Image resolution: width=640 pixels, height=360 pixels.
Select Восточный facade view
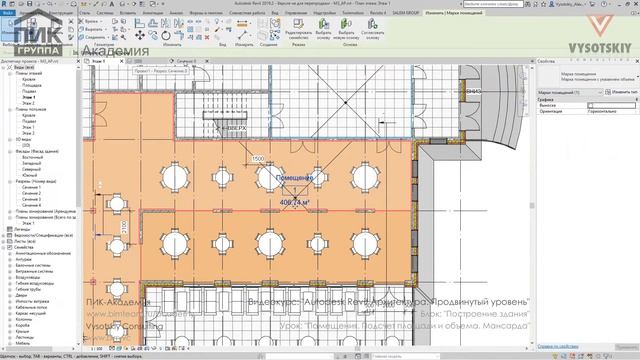pos(32,158)
